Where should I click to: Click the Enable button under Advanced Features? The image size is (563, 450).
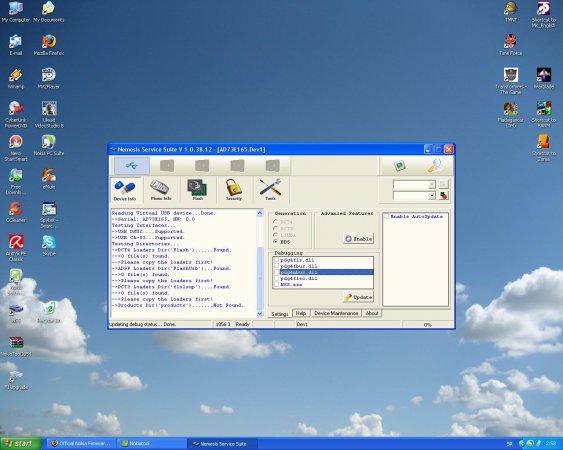pyautogui.click(x=358, y=239)
